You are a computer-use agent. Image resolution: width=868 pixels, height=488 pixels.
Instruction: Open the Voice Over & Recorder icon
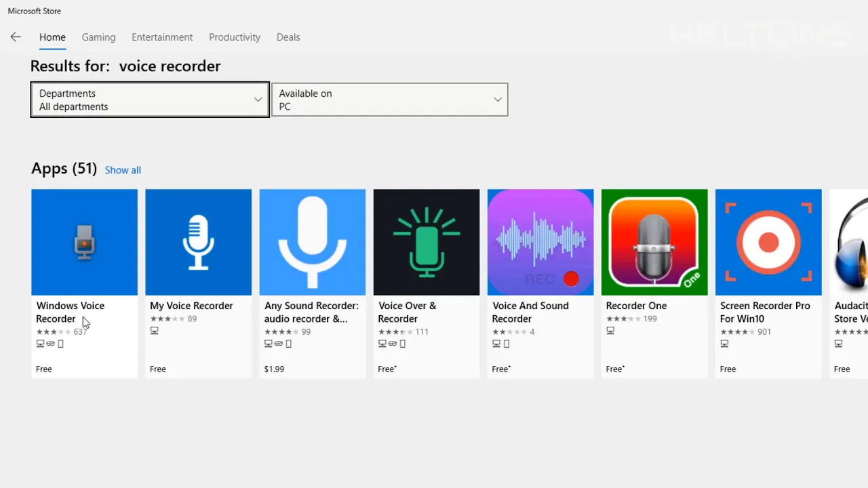[426, 242]
